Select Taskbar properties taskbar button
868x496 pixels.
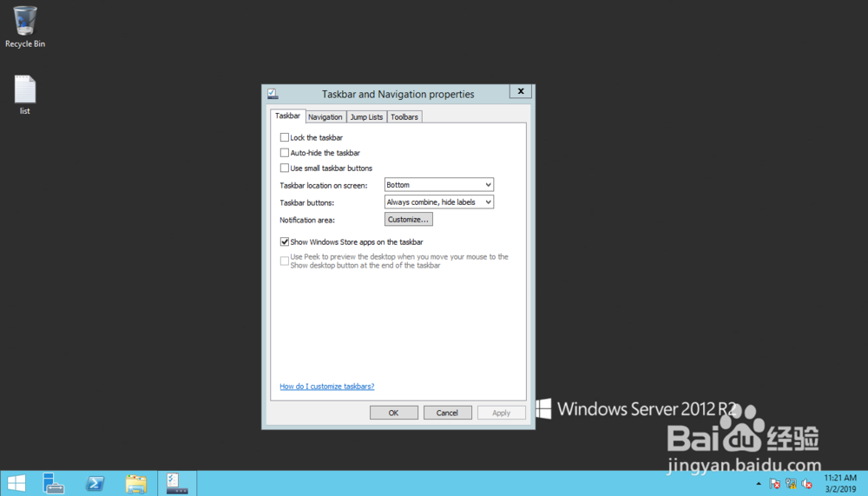click(x=177, y=483)
